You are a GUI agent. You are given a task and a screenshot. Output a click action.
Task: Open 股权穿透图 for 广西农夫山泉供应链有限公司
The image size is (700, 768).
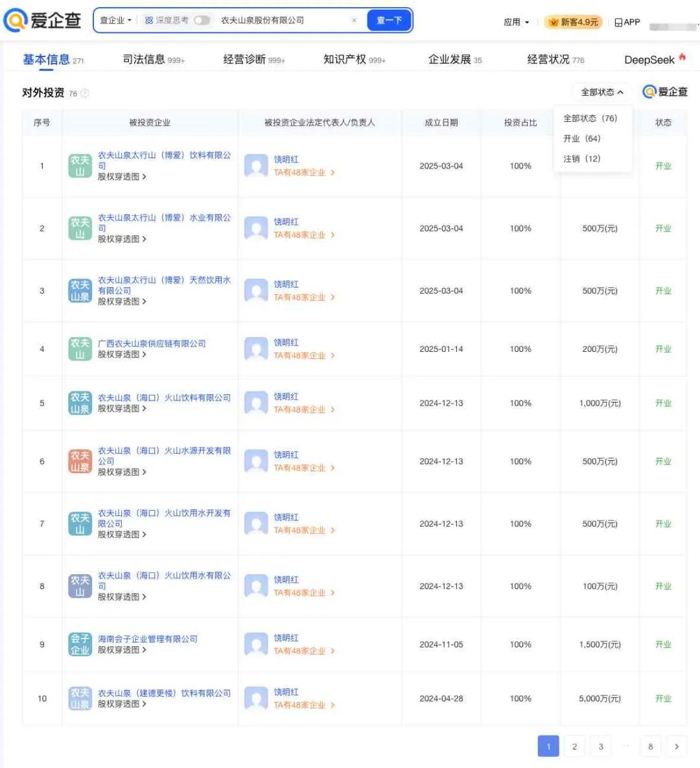pyautogui.click(x=122, y=354)
